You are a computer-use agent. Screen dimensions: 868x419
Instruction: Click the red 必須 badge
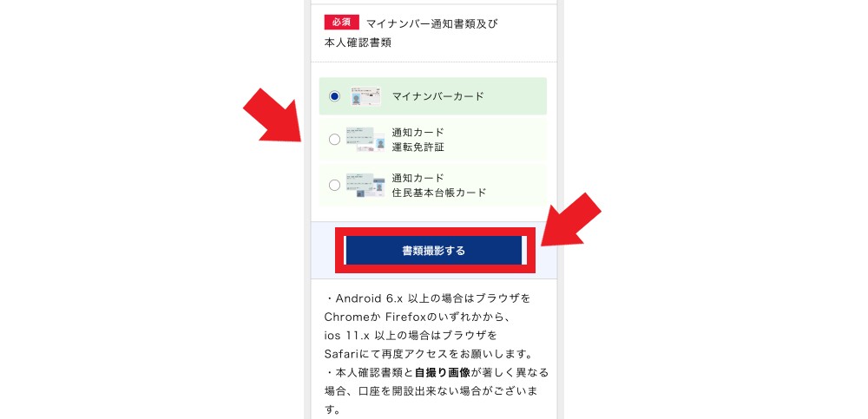(x=341, y=23)
